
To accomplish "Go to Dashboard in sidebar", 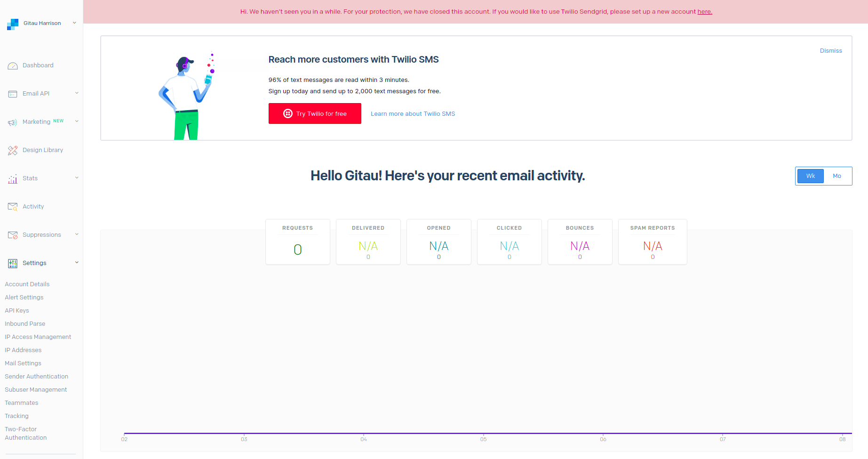I will click(38, 65).
